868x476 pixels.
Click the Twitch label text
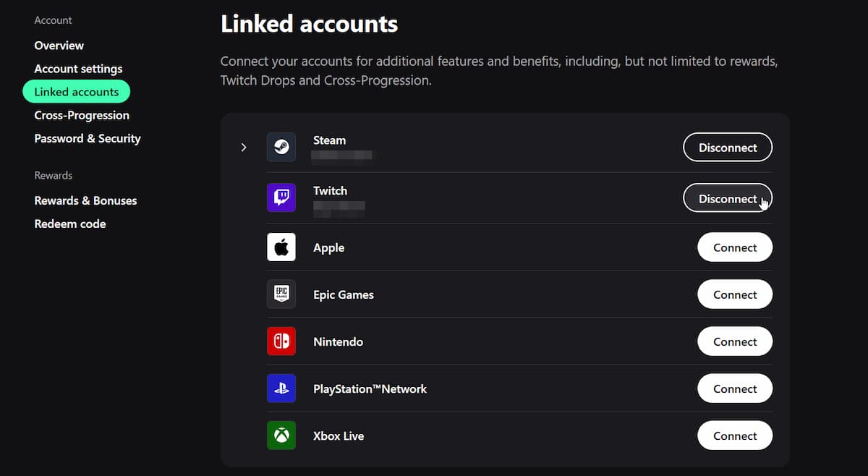(330, 191)
